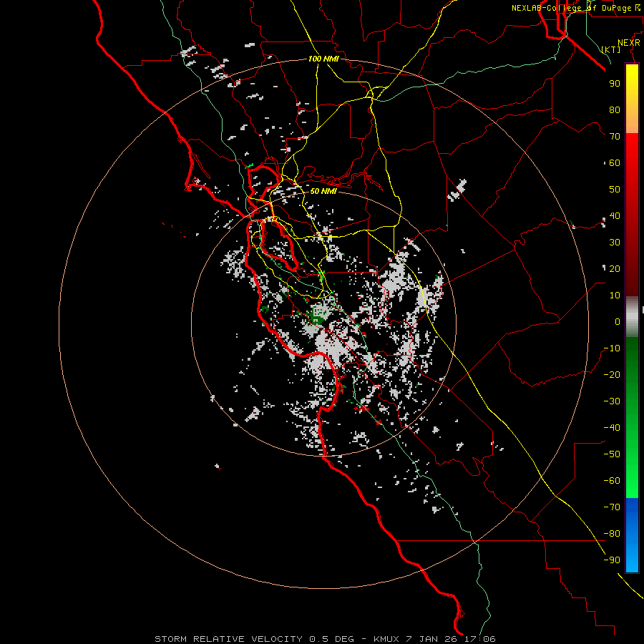Click the 90 value on velocity scale

(x=615, y=84)
